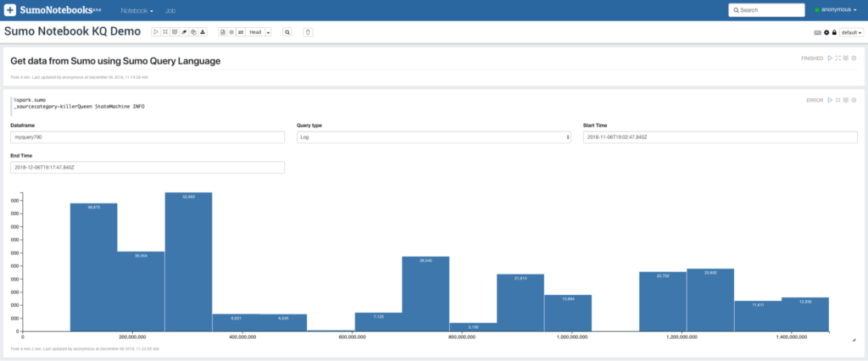868x361 pixels.
Task: Open the default view mode dropdown
Action: point(851,33)
